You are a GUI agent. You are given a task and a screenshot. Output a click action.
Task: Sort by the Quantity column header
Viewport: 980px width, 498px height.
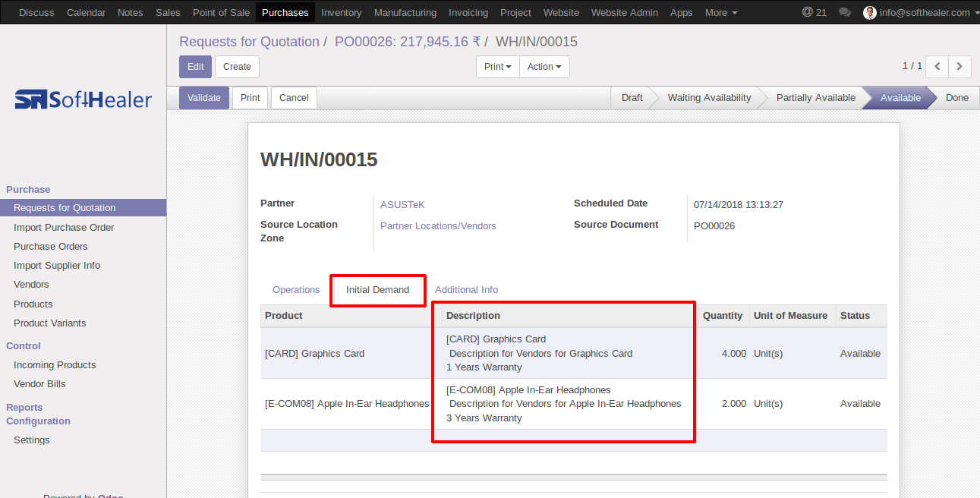723,316
